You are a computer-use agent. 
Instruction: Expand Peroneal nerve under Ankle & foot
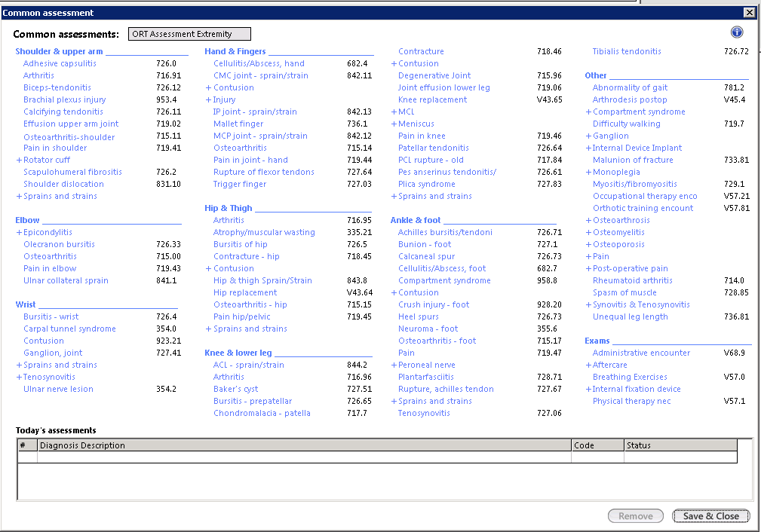[423, 365]
